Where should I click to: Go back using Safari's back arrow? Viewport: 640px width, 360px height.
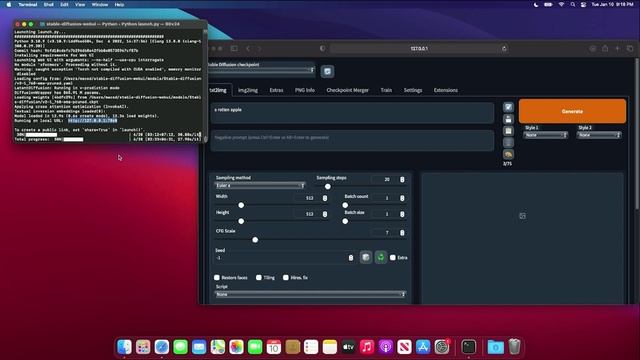248,49
